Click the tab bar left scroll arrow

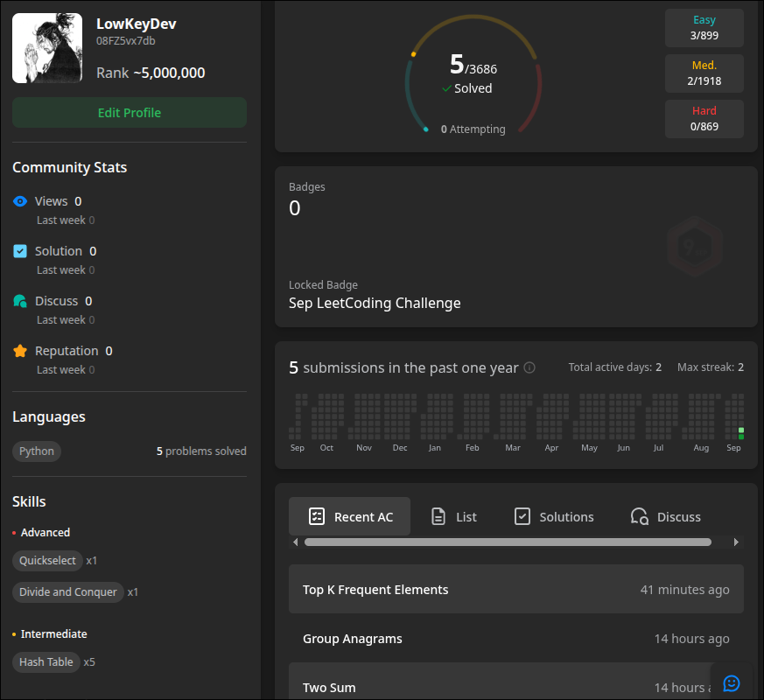pos(295,542)
